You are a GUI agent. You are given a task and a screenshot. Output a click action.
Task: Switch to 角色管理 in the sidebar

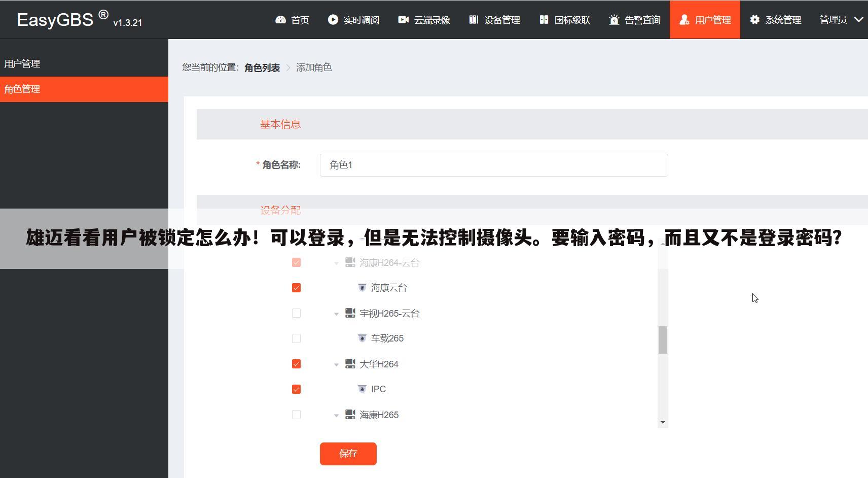click(22, 89)
